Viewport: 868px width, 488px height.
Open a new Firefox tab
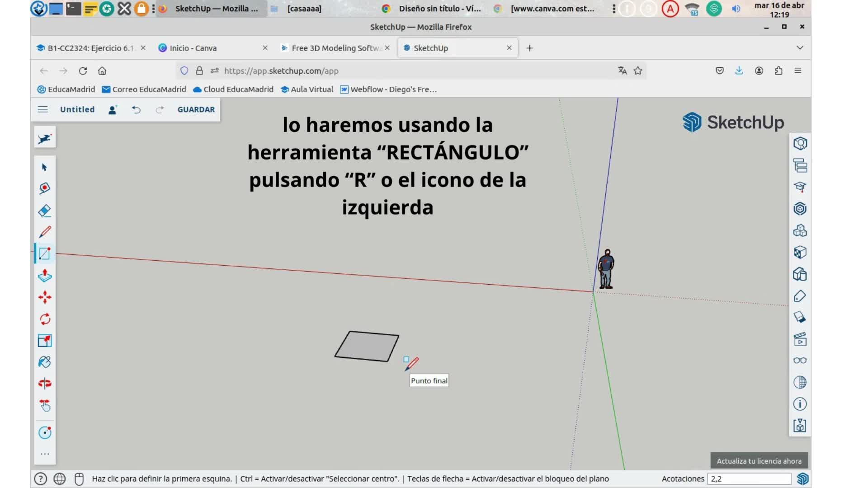tap(529, 48)
